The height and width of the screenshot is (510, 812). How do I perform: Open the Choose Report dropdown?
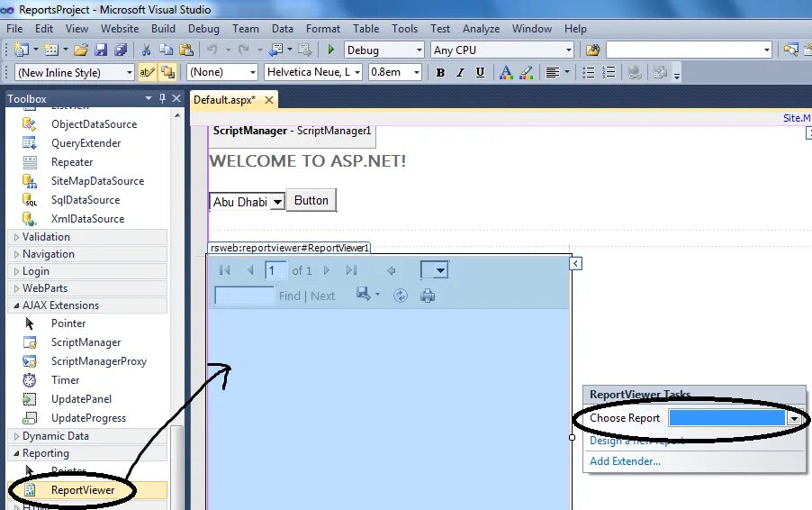click(794, 418)
